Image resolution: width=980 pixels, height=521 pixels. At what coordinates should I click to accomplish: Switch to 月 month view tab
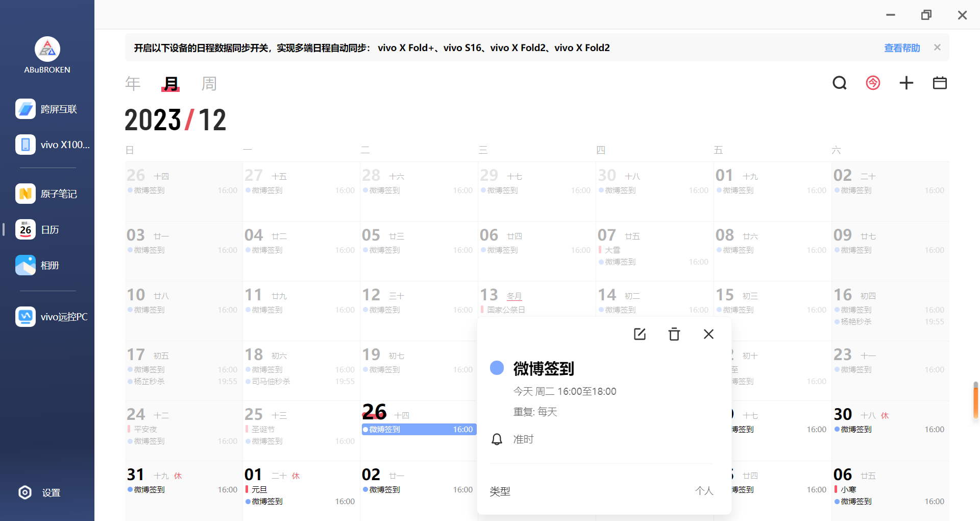point(170,83)
